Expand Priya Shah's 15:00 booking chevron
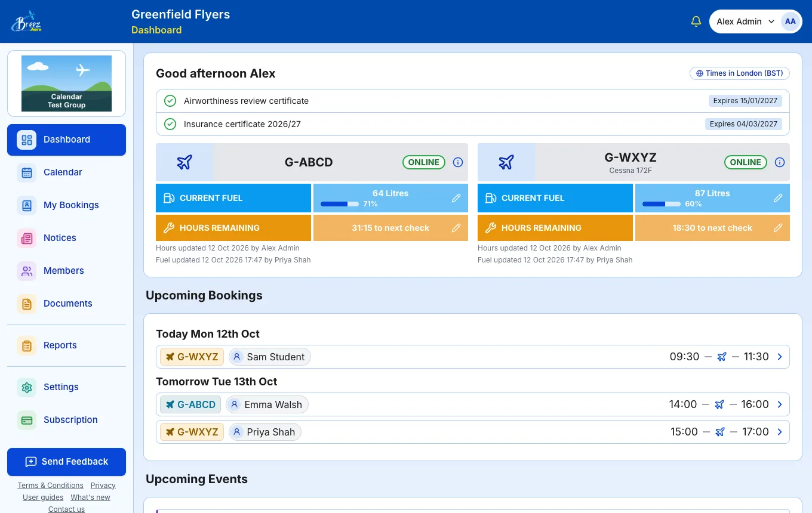 pyautogui.click(x=780, y=432)
